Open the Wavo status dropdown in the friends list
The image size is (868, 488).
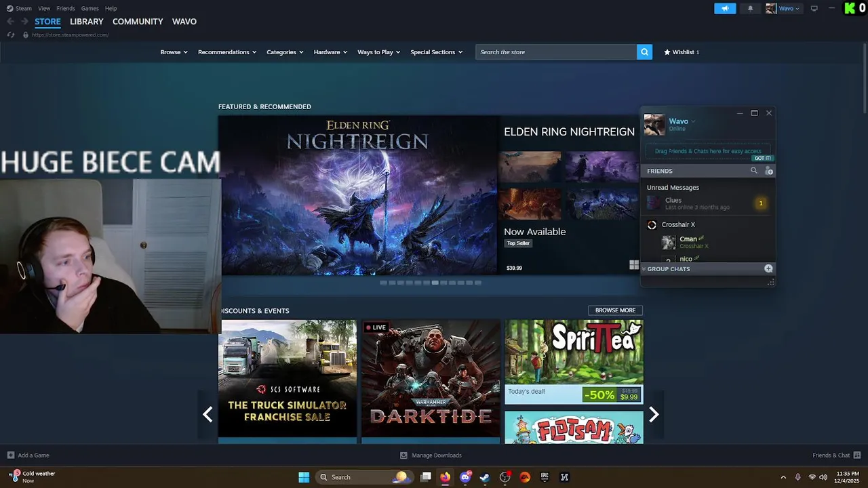[682, 121]
